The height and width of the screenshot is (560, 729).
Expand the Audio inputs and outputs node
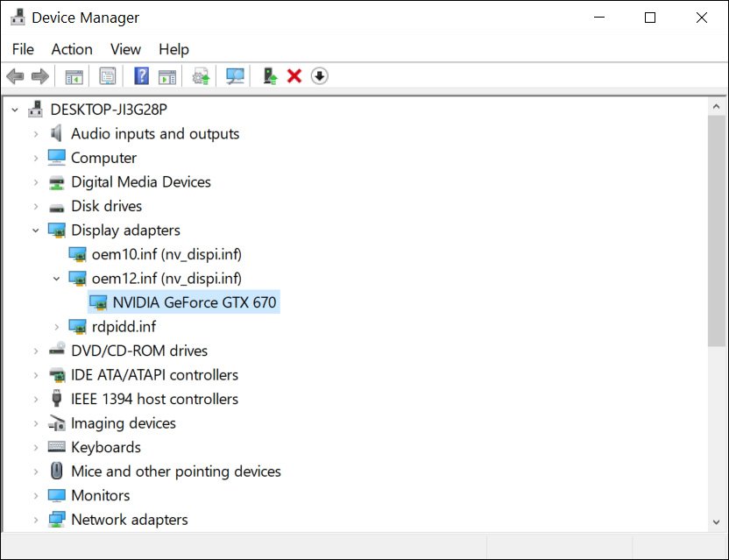tap(36, 134)
